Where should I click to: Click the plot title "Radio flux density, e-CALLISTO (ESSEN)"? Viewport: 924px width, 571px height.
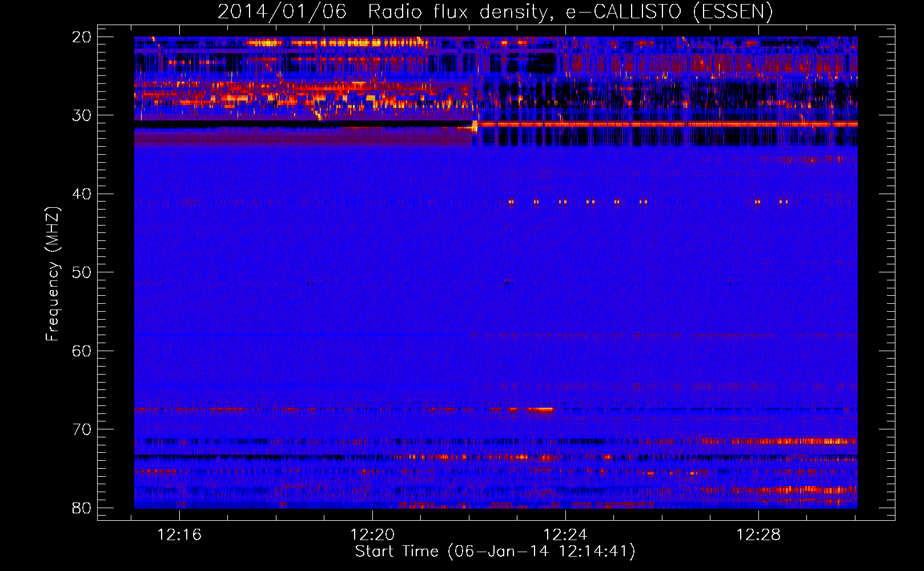570,11
